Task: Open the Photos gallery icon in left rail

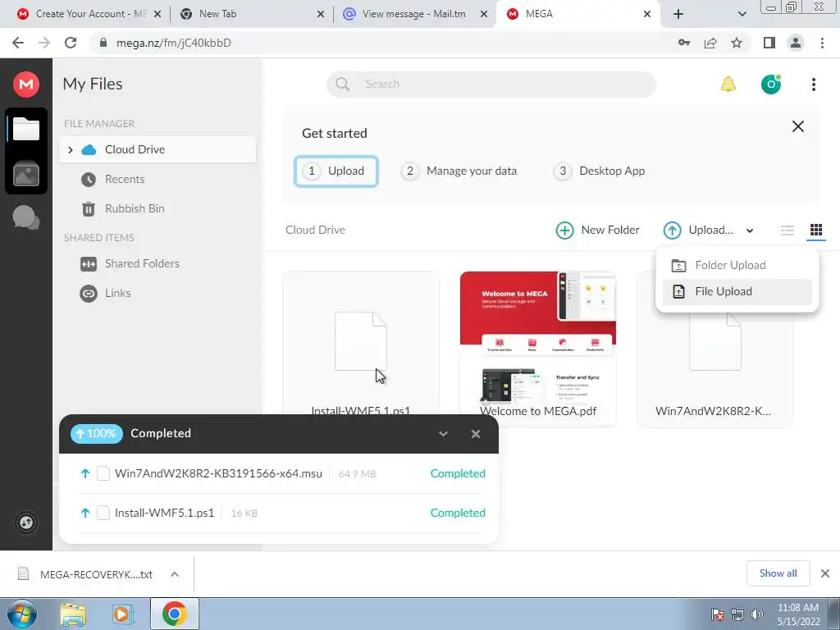Action: click(25, 174)
